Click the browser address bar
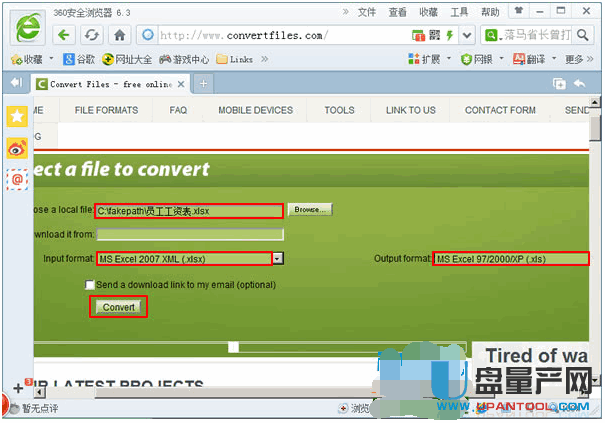The height and width of the screenshot is (423, 605). pyautogui.click(x=280, y=35)
